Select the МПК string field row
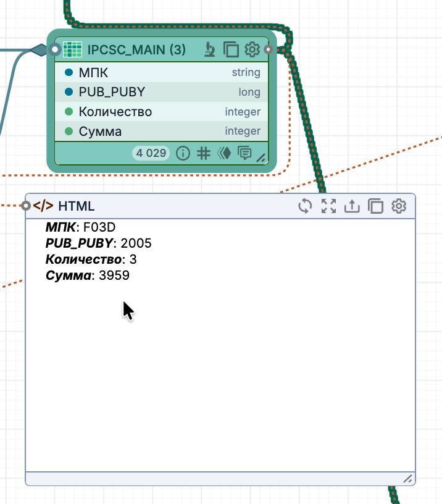 tap(162, 73)
